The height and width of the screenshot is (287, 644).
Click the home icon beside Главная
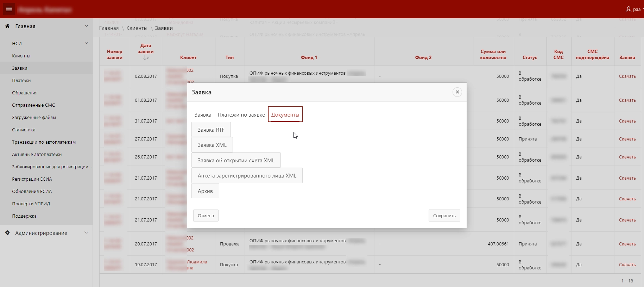pos(7,26)
